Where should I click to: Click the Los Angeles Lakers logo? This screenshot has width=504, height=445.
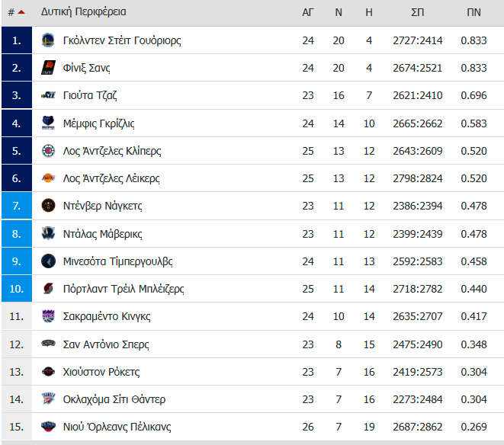[x=48, y=178]
